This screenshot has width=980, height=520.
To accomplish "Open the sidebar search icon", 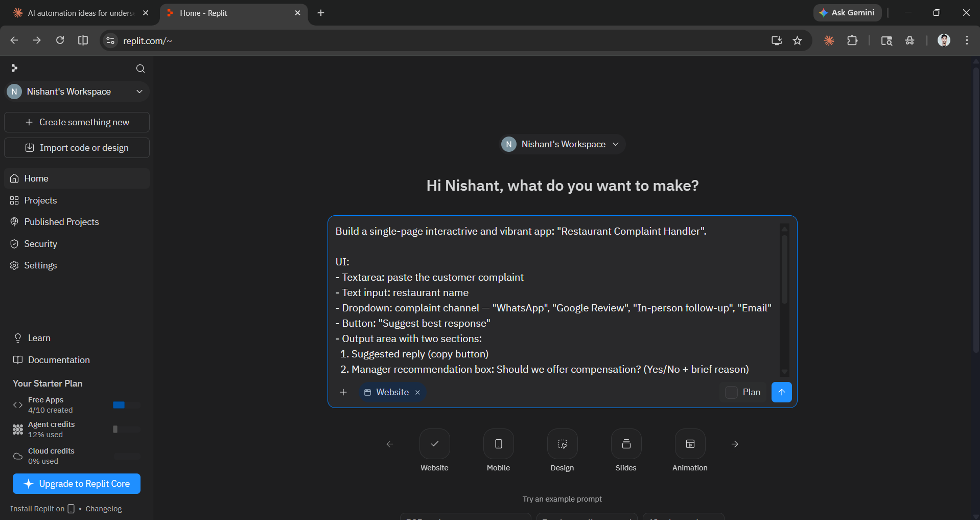I will pos(141,69).
